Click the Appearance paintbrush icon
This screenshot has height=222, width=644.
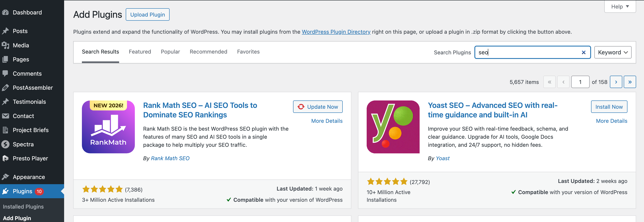coord(6,177)
